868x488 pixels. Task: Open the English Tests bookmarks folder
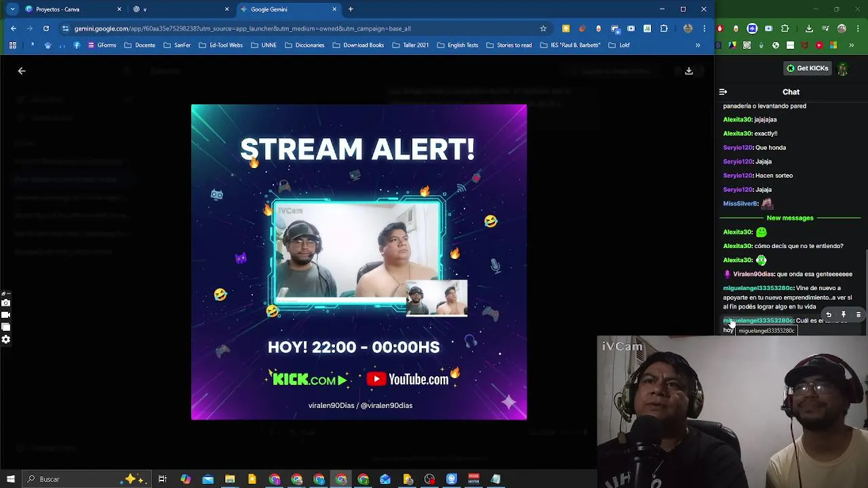[x=458, y=45]
